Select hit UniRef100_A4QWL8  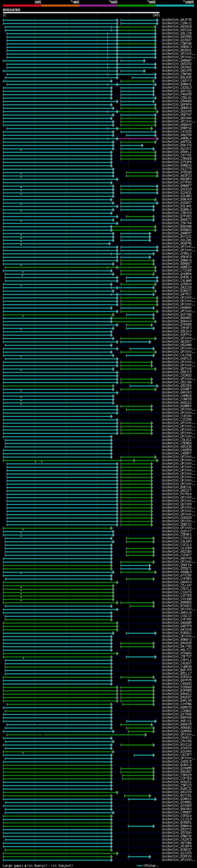pos(177,572)
